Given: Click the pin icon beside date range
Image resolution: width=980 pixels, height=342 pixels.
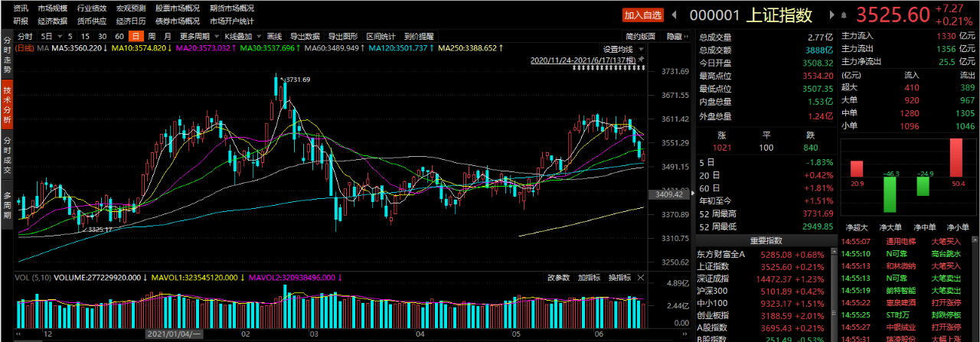Looking at the screenshot, I should click(x=642, y=60).
